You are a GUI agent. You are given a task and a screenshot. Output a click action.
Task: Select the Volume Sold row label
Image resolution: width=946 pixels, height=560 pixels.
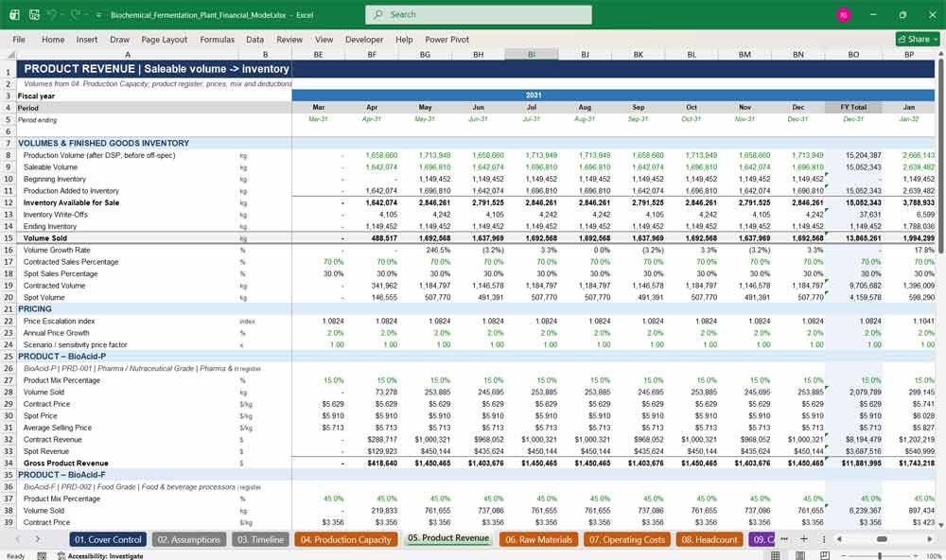(x=45, y=238)
